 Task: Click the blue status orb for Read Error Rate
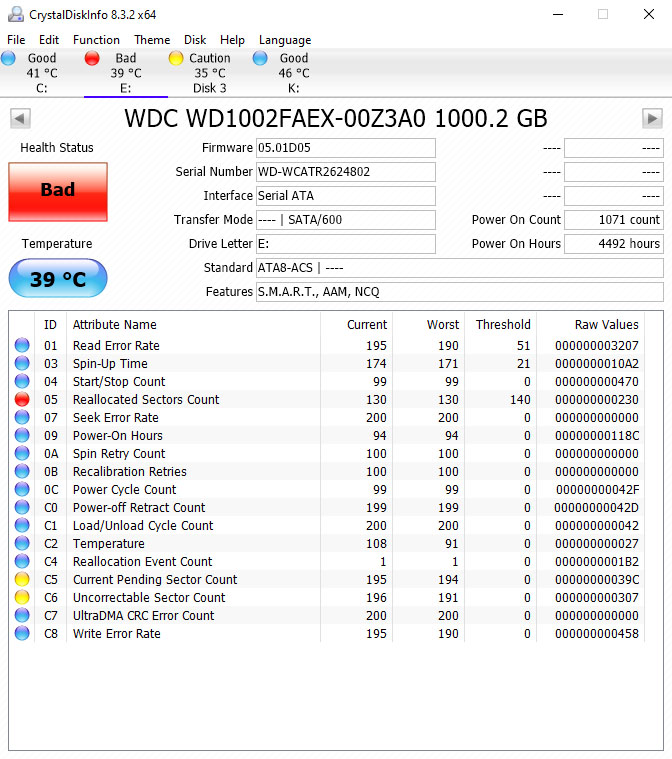22,345
